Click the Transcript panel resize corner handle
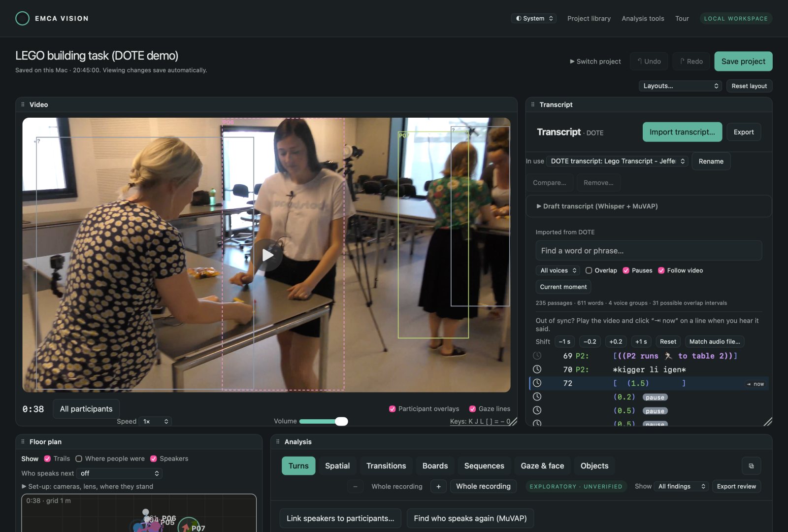 (768, 422)
